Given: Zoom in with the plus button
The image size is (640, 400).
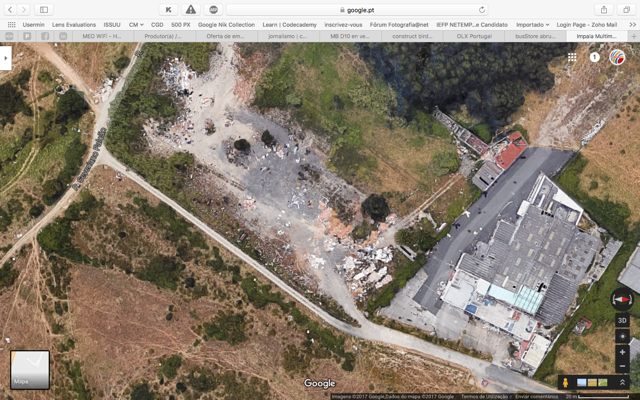Looking at the screenshot, I should [622, 352].
